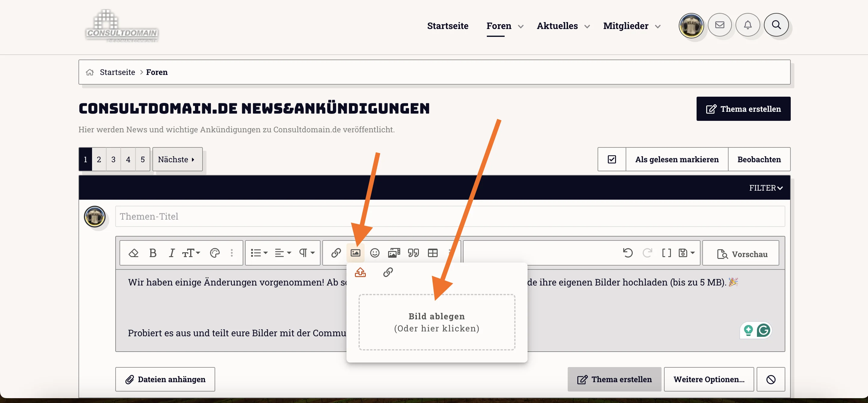The image size is (868, 403).
Task: Click Als gelesen markieren
Action: [677, 160]
